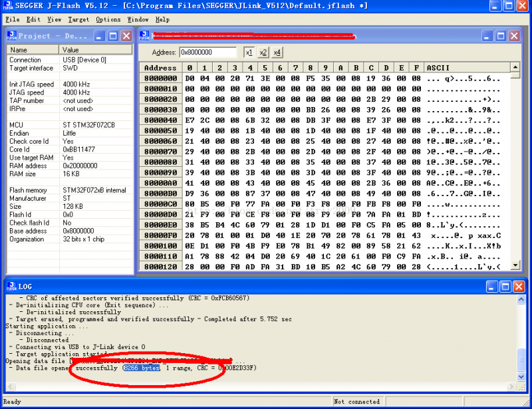This screenshot has height=409, width=532.
Task: Minimize the main J-Flash window
Action: pos(495,6)
